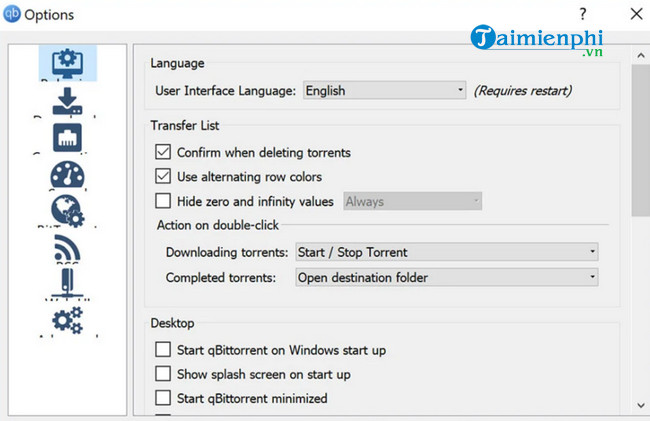The height and width of the screenshot is (421, 650).
Task: Open the Advanced settings (gears icon)
Action: point(68,320)
